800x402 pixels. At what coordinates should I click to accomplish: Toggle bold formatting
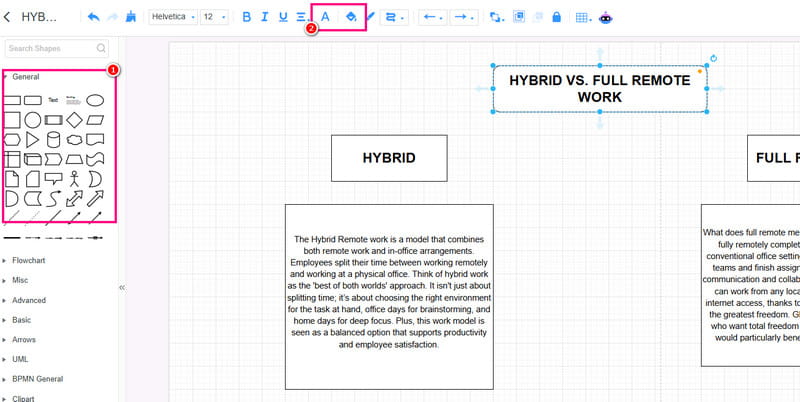tap(246, 17)
